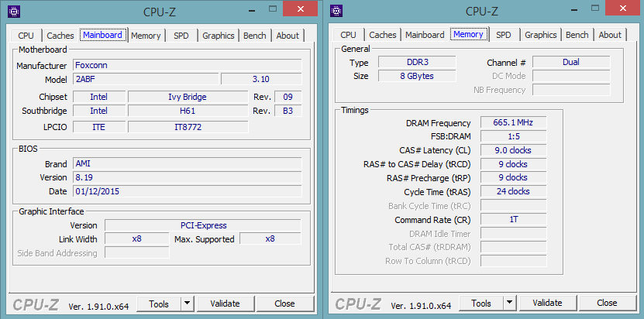This screenshot has height=319, width=644.
Task: Click Validate button in right window
Action: pos(547,304)
